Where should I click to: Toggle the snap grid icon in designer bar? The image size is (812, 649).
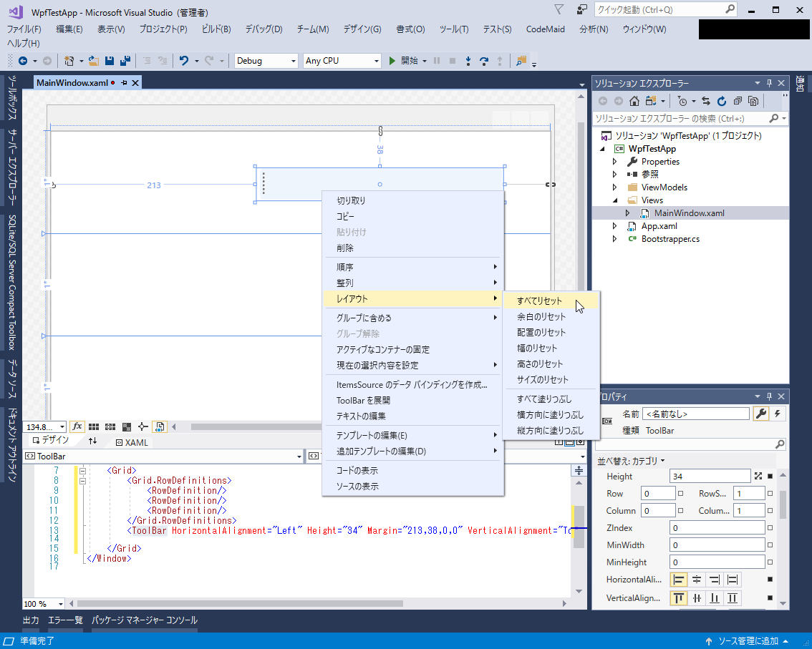(94, 427)
